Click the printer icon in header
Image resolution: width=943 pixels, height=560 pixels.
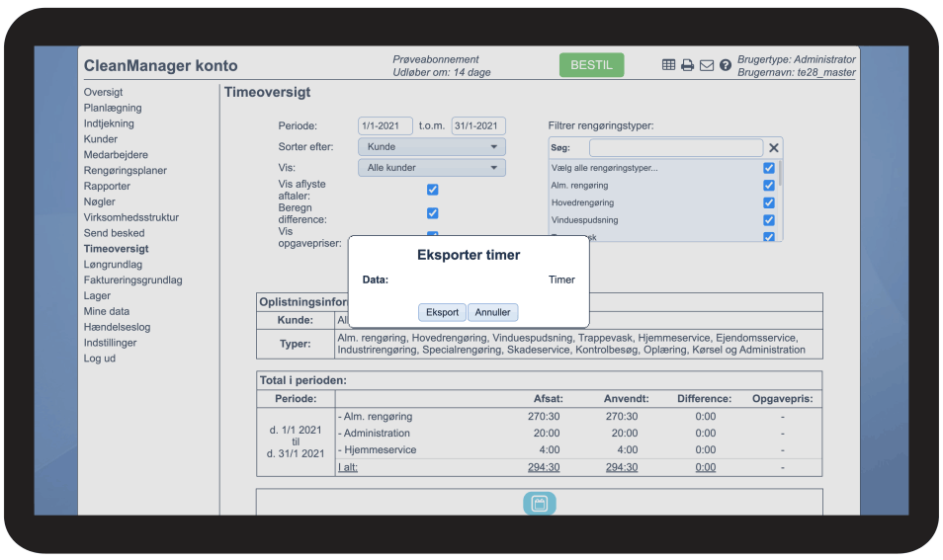click(x=687, y=65)
